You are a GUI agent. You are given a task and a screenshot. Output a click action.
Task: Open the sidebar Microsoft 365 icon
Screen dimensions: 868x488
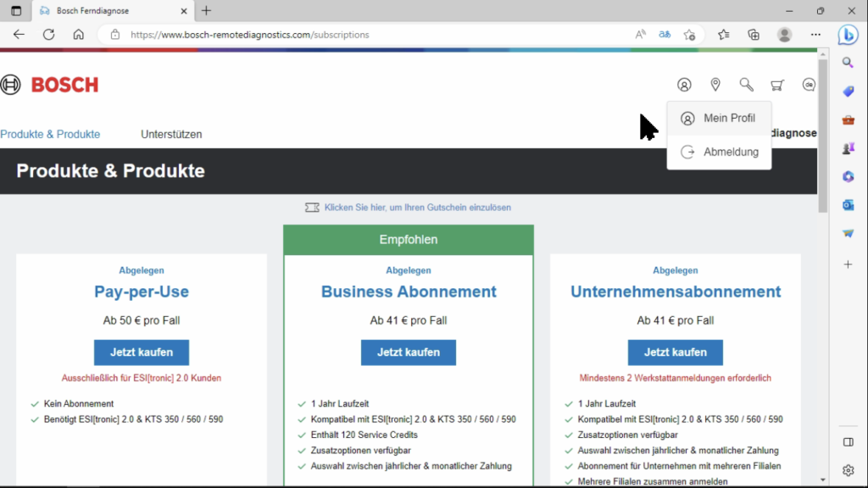pos(848,176)
